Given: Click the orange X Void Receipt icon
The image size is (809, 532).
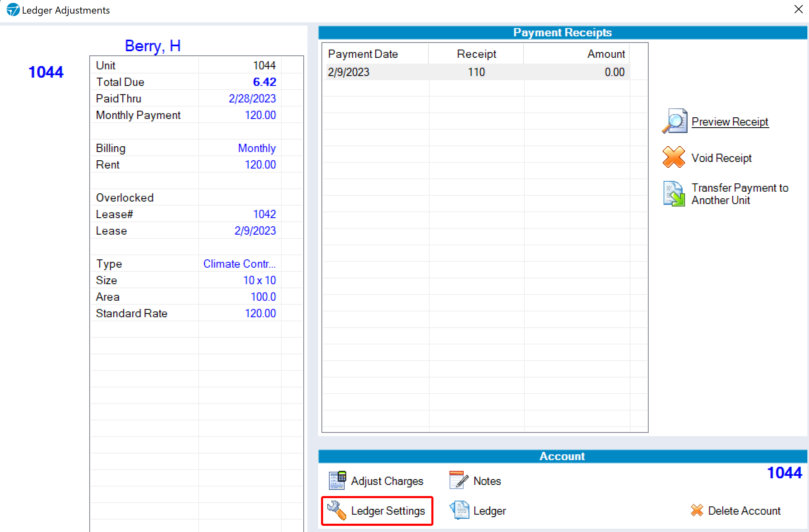Looking at the screenshot, I should 674,157.
